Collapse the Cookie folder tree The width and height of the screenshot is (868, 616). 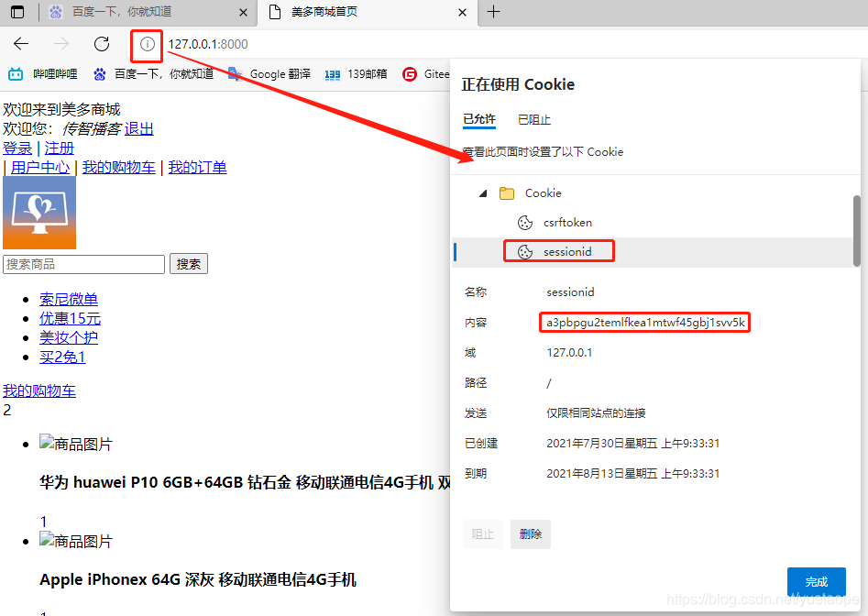(483, 193)
